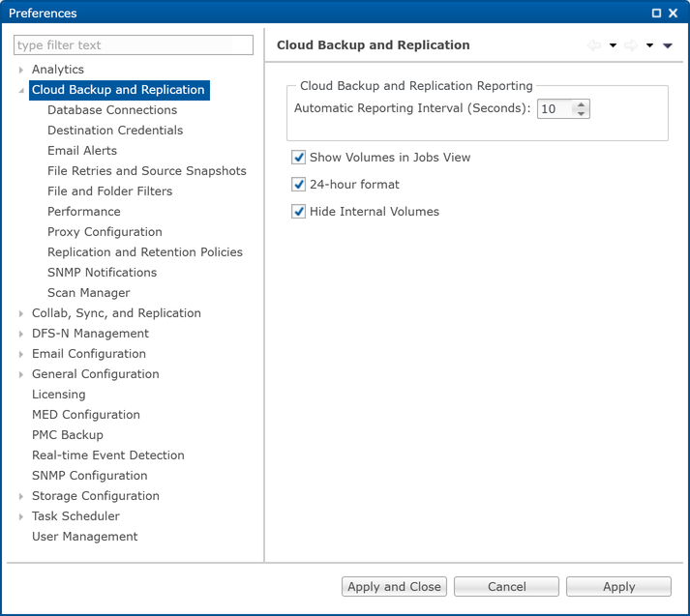Screen dimensions: 690x616
Task: Click the Automatic Reporting Interval value field
Action: [555, 109]
